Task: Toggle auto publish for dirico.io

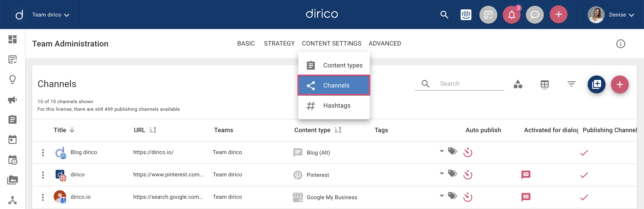Action: point(468,197)
